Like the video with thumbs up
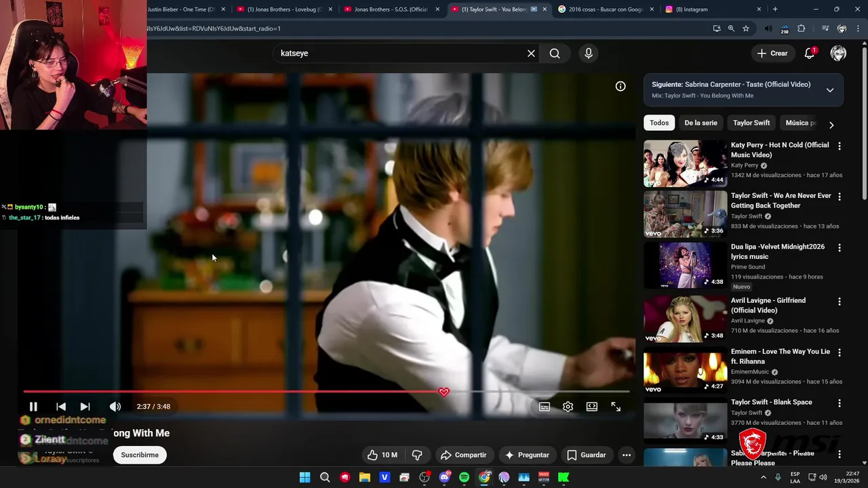This screenshot has width=868, height=488. (382, 455)
